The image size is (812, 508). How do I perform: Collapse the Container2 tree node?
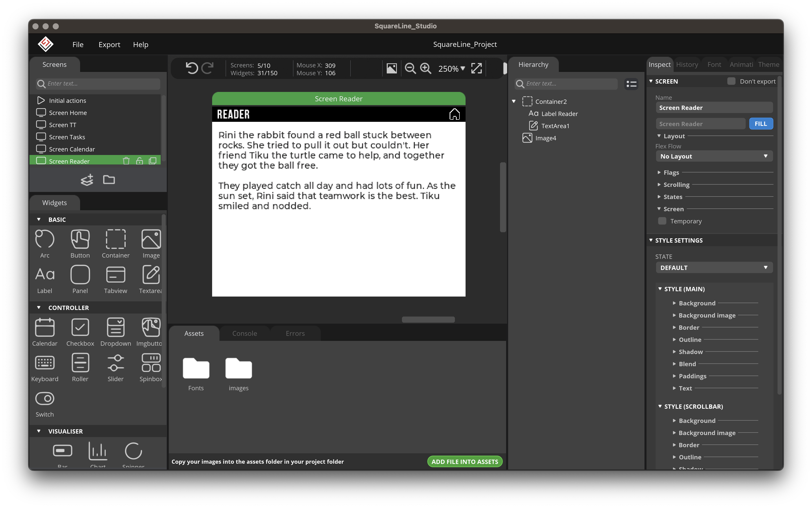pyautogui.click(x=514, y=101)
